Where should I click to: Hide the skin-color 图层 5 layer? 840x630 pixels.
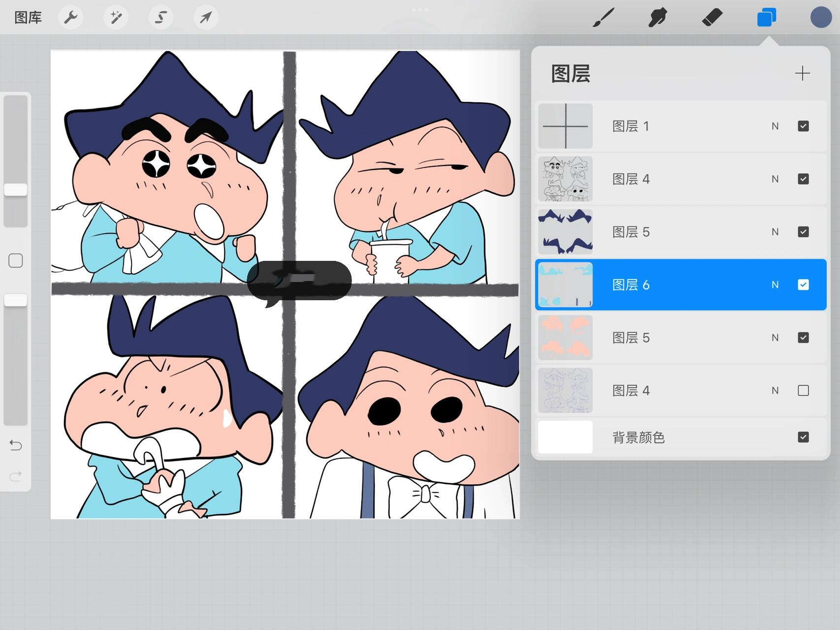pos(803,338)
